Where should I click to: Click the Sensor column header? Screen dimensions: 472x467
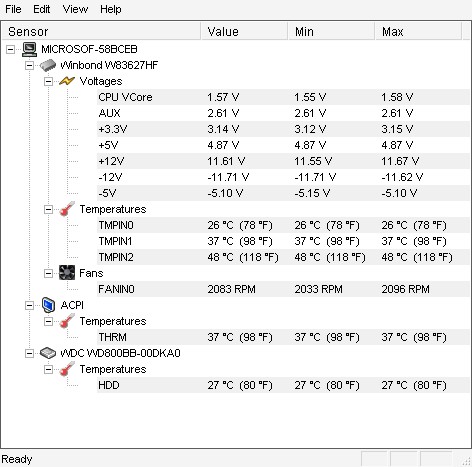[x=101, y=31]
